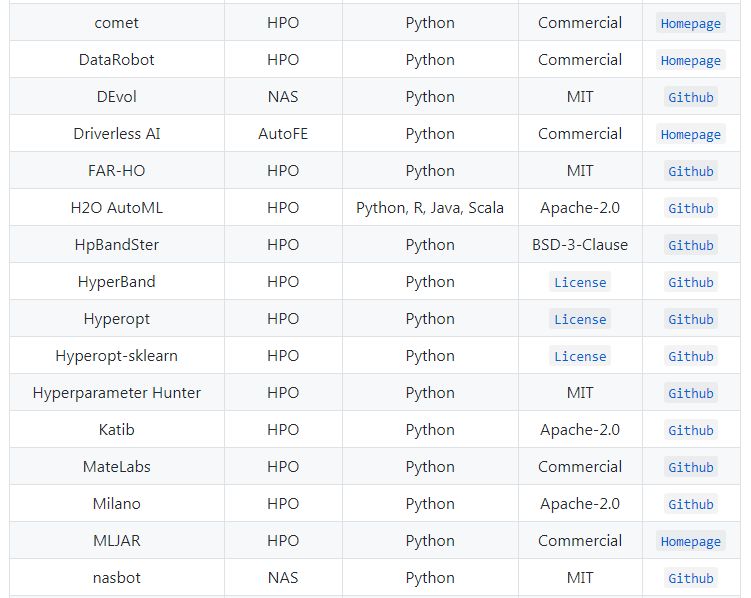Click 'NAS' type in nasbot row
The height and width of the screenshot is (598, 751).
coord(283,577)
